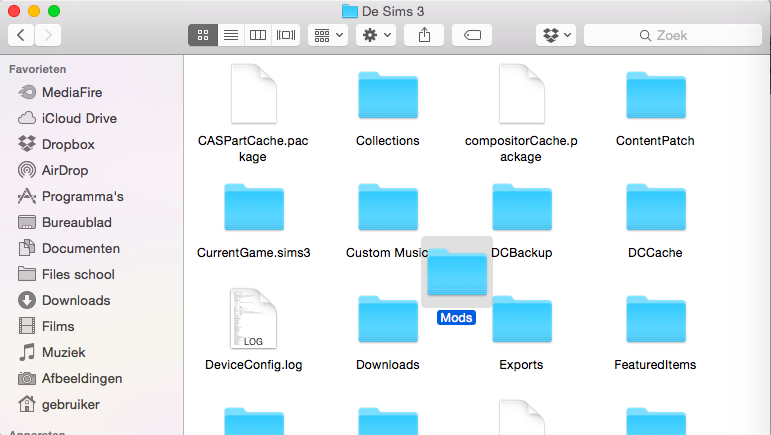771x435 pixels.
Task: Select the DCBackup folder icon
Action: click(x=522, y=207)
